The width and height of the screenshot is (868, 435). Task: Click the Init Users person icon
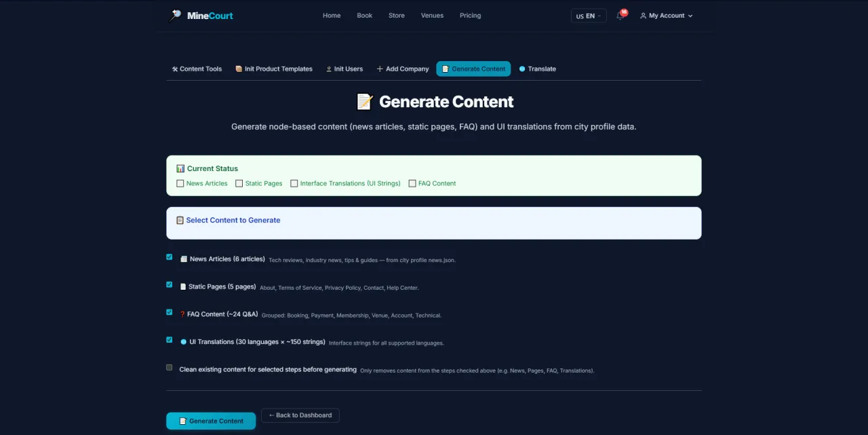click(x=329, y=69)
